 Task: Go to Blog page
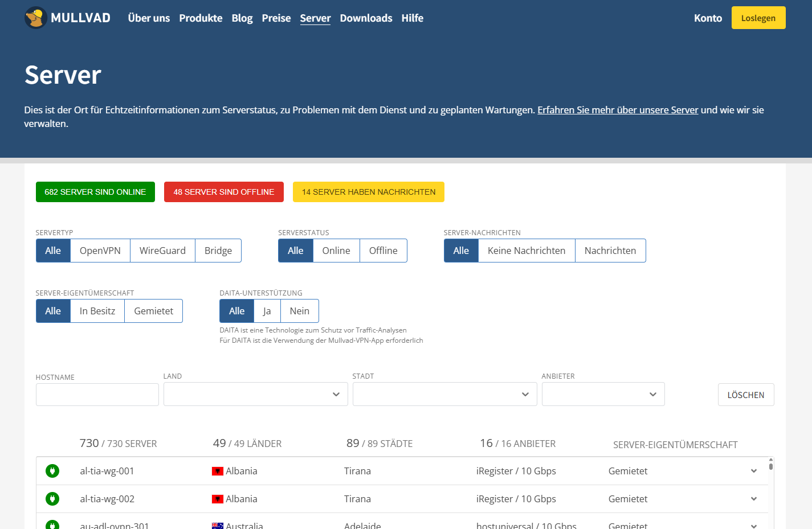tap(242, 18)
